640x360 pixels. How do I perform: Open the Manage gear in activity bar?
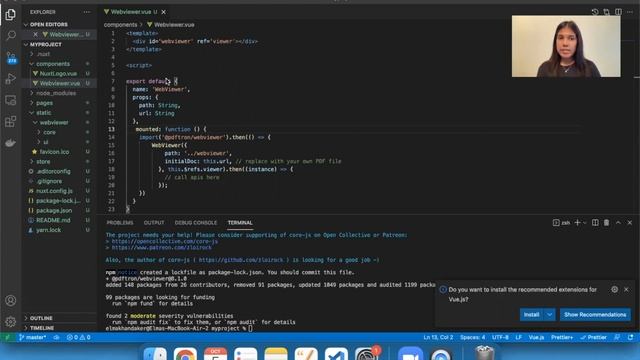[x=11, y=322]
